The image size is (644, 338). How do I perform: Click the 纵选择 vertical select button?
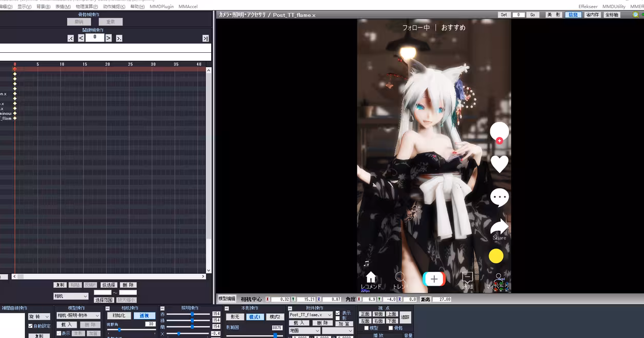[109, 285]
